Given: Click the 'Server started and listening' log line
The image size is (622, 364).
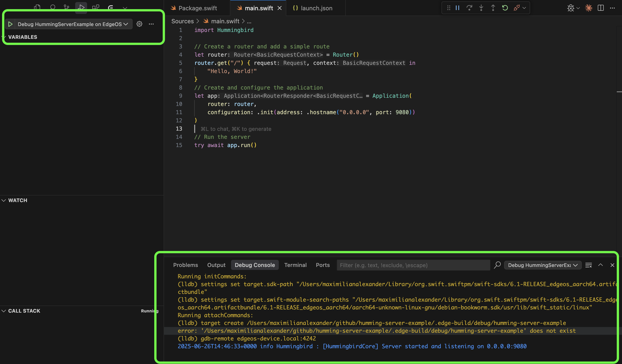Looking at the screenshot, I should click(x=352, y=346).
